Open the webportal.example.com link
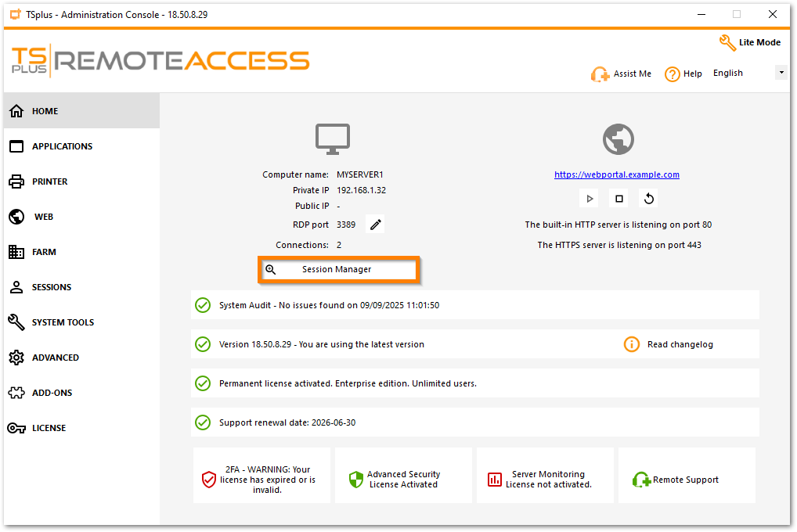Image resolution: width=797 pixels, height=532 pixels. [617, 174]
